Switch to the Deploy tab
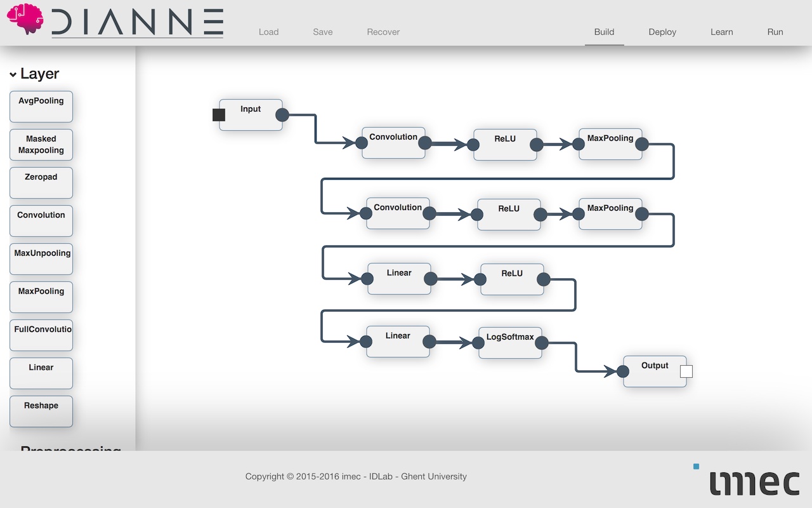This screenshot has height=508, width=812. click(x=662, y=32)
